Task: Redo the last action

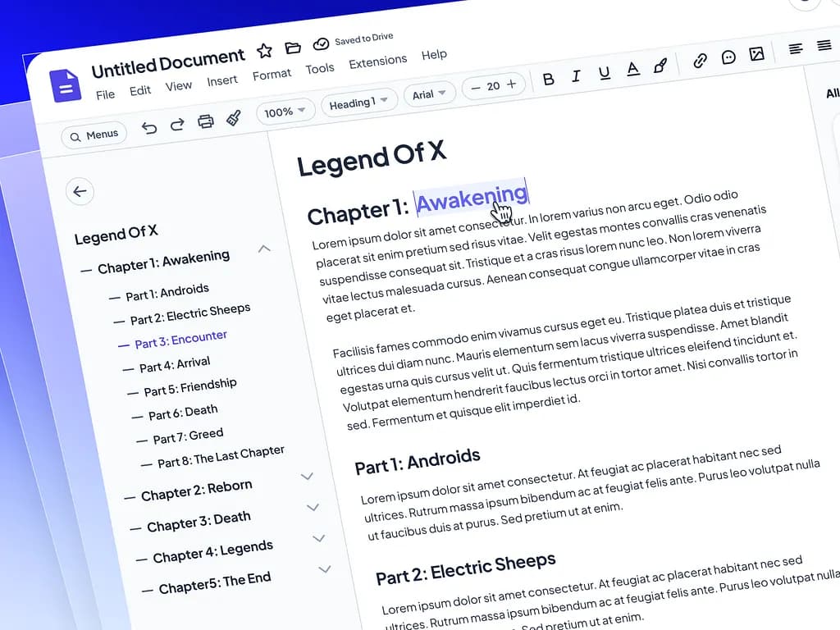Action: (179, 123)
